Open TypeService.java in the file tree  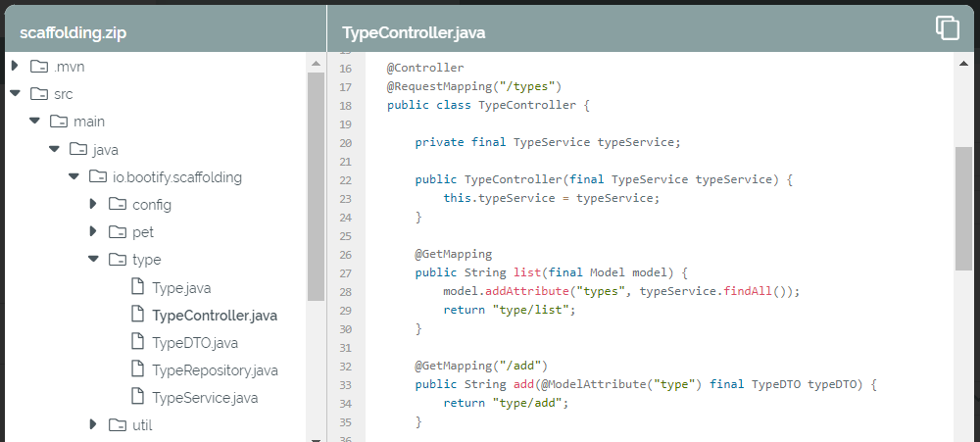pyautogui.click(x=205, y=398)
